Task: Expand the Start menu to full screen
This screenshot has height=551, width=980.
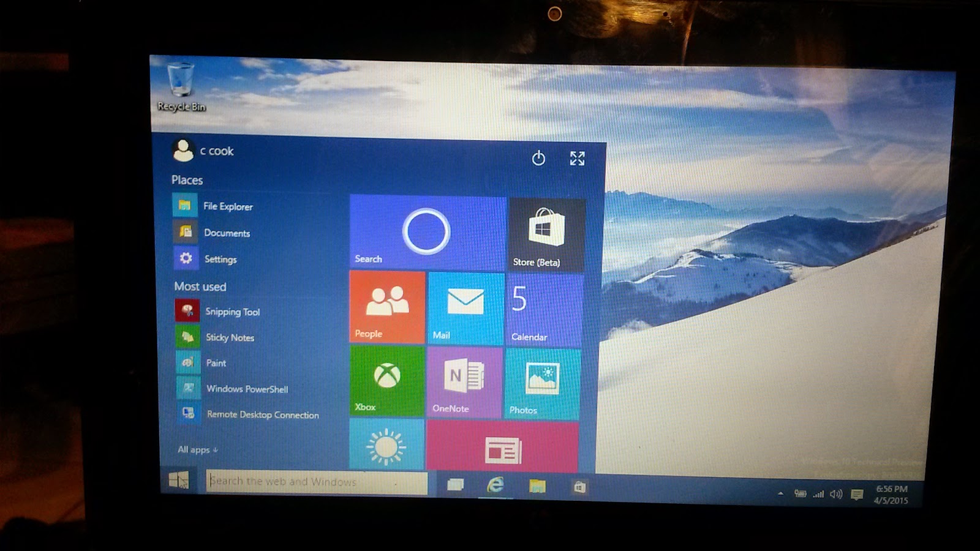Action: [577, 159]
